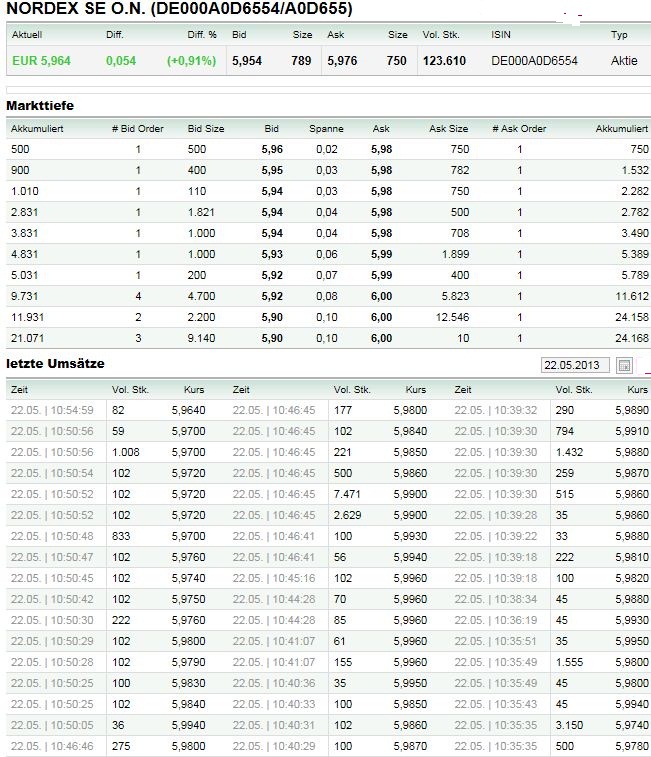Click trade volume 1.008

[x=126, y=452]
